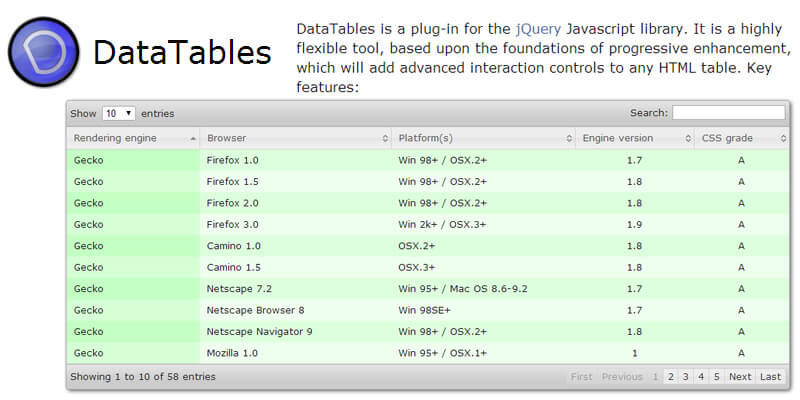
Task: Sort by the Rendering engine header
Action: (x=115, y=138)
